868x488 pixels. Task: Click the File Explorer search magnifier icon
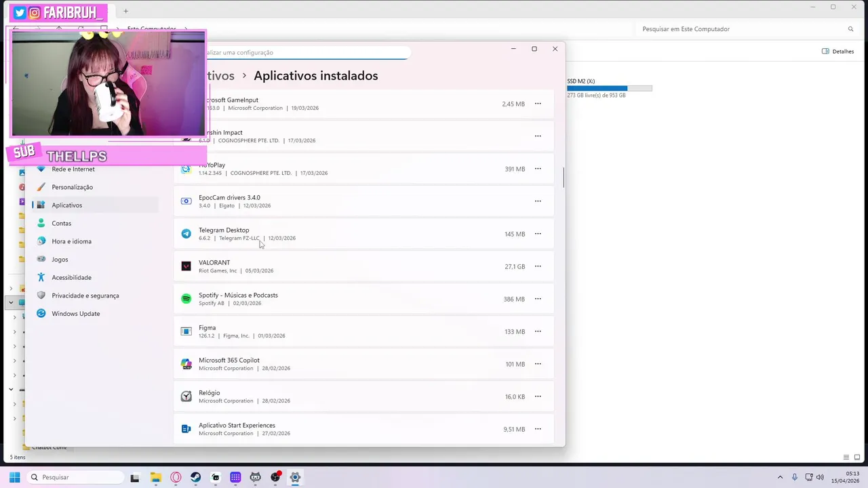[x=850, y=29]
